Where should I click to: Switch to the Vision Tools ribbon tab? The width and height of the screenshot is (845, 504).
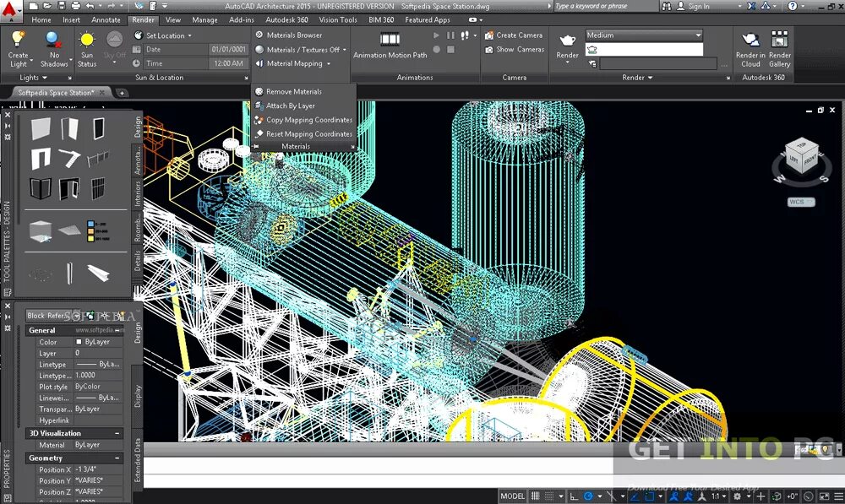tap(337, 19)
